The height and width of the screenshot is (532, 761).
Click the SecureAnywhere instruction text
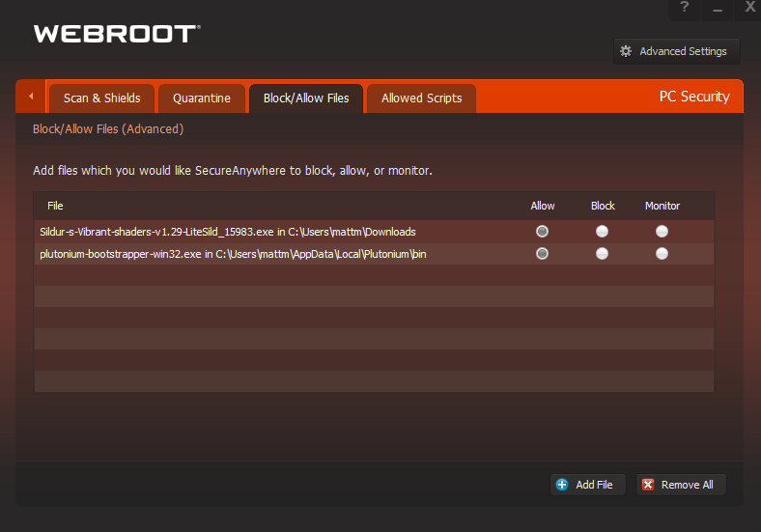(x=233, y=170)
